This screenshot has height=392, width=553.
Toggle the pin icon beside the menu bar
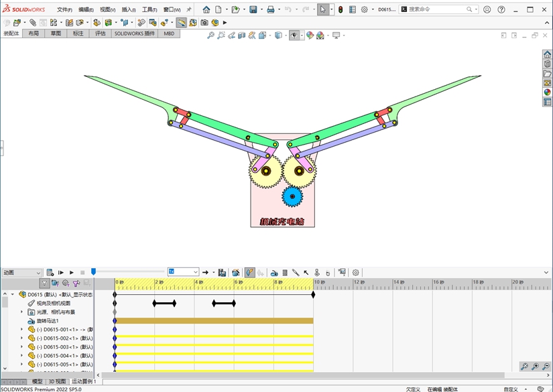tap(189, 10)
